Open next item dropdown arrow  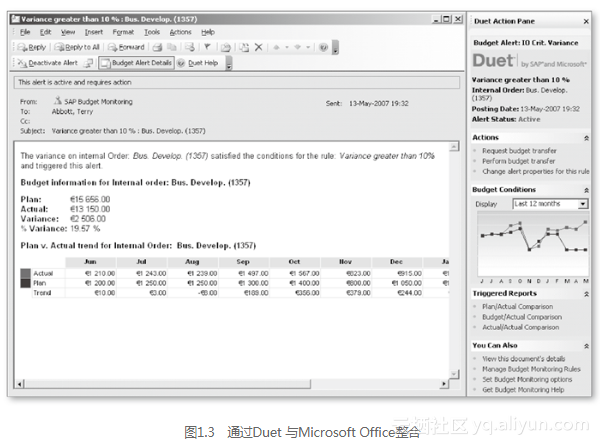(308, 47)
